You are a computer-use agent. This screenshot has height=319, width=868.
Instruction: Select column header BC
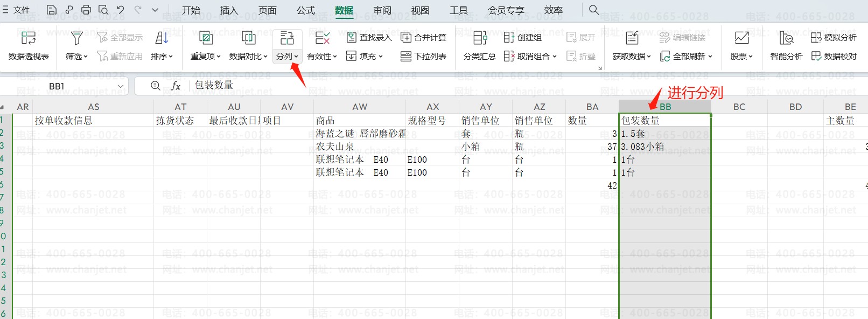click(739, 107)
